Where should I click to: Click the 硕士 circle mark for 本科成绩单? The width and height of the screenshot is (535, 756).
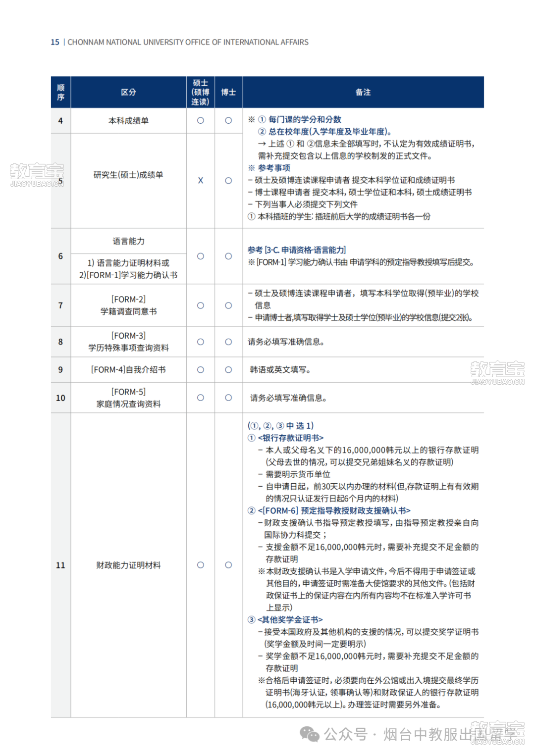[201, 121]
